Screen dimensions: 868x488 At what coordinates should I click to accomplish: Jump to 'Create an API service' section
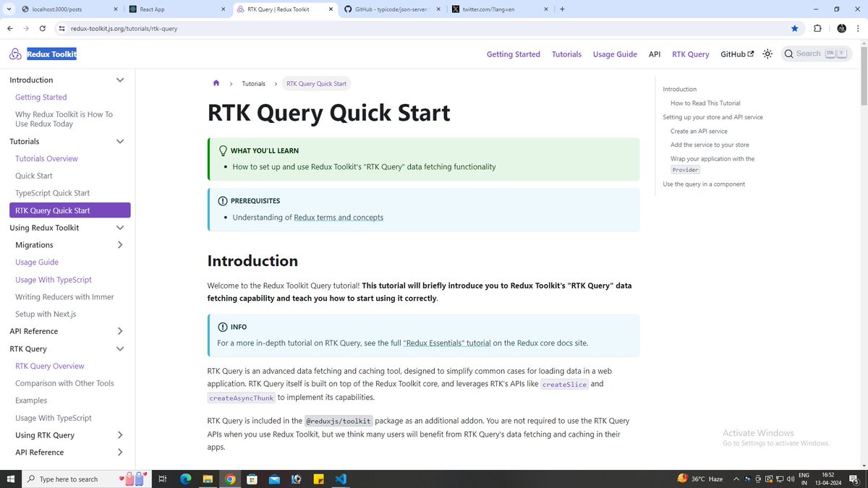pos(699,132)
